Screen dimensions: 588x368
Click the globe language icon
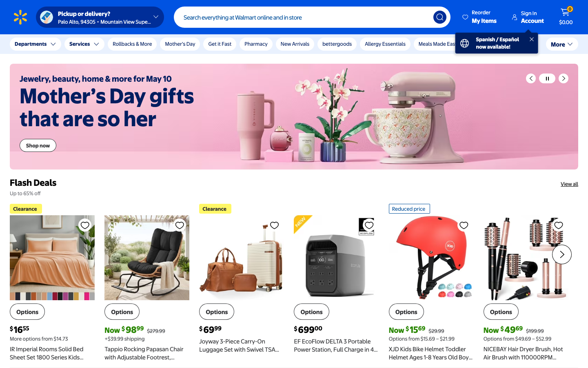[465, 43]
